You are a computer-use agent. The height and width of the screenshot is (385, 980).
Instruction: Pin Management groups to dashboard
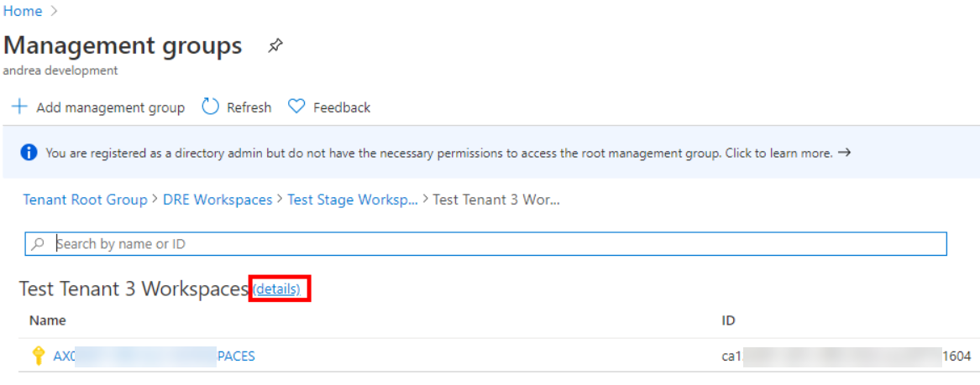(x=275, y=45)
